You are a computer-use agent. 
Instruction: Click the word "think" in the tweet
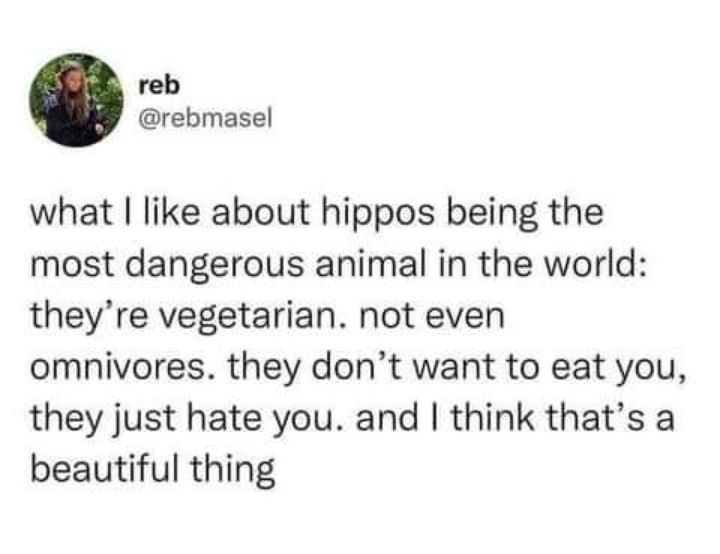point(493,419)
